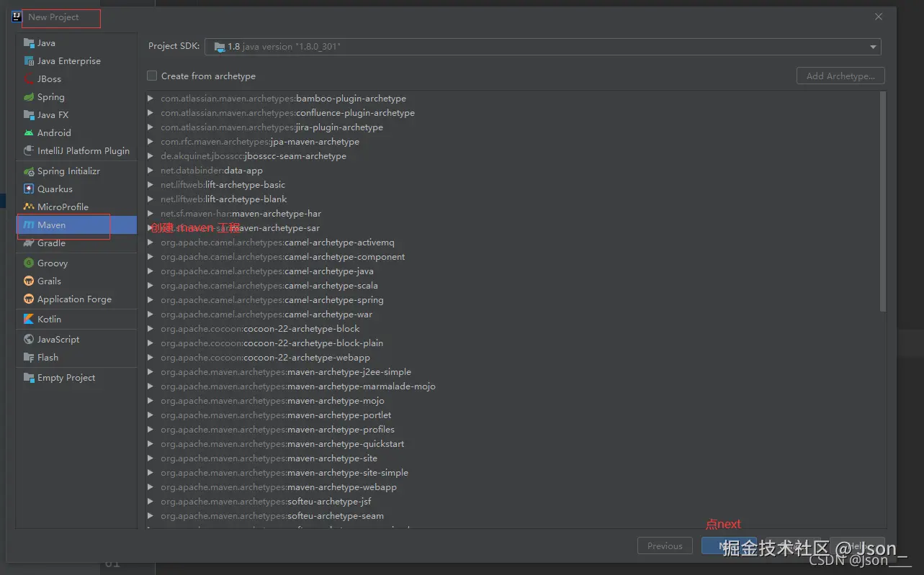Select the Java Enterprise icon
This screenshot has height=575, width=924.
[29, 61]
